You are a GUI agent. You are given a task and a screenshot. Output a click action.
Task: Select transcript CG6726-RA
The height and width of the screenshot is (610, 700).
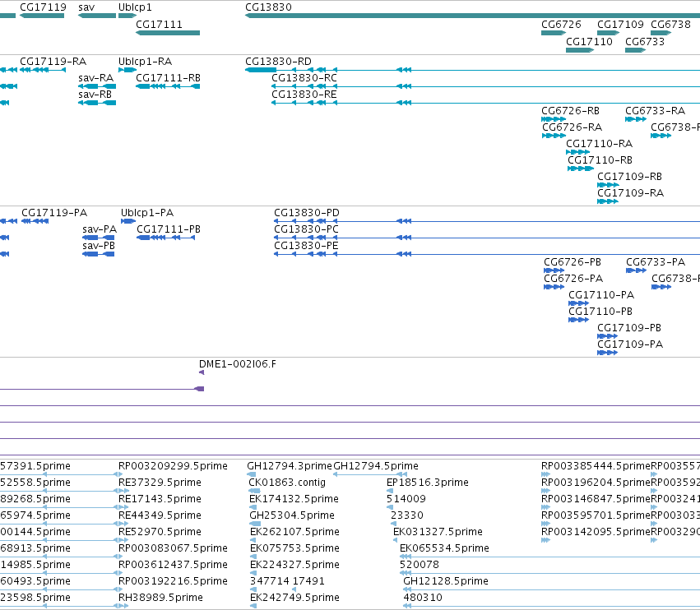(x=572, y=127)
